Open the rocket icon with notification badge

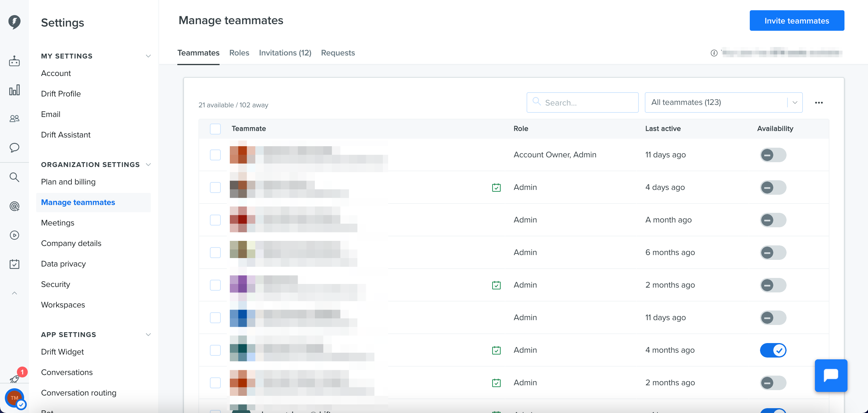[x=15, y=378]
